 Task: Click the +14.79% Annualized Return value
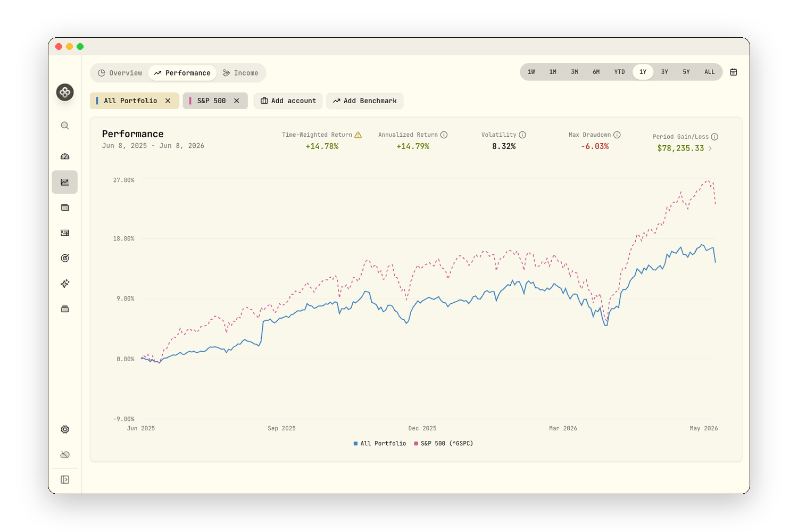(x=413, y=146)
